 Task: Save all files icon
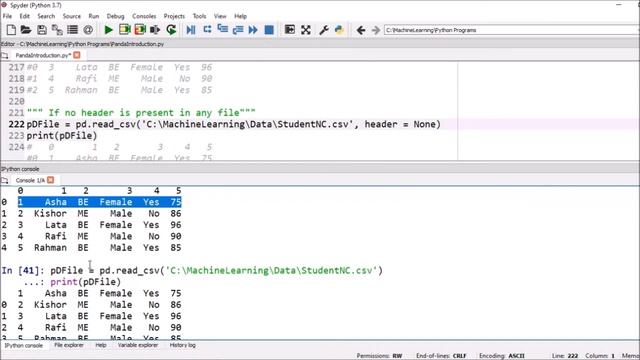point(57,30)
